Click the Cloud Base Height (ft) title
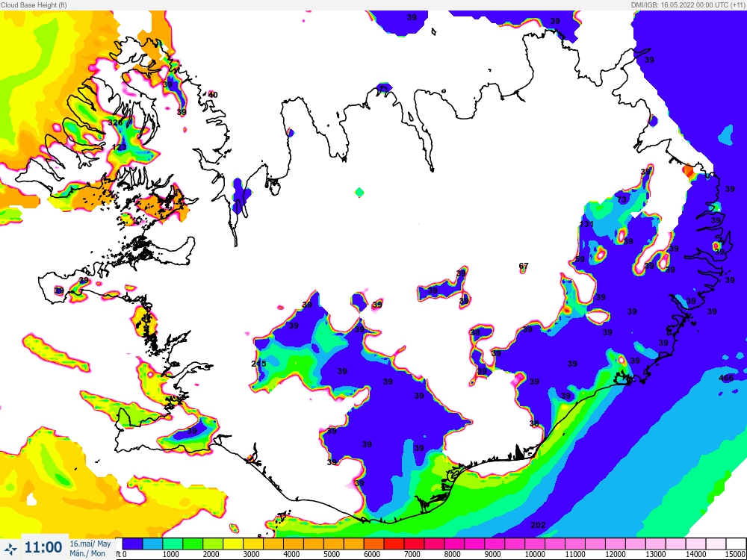Image resolution: width=747 pixels, height=560 pixels. (34, 4)
